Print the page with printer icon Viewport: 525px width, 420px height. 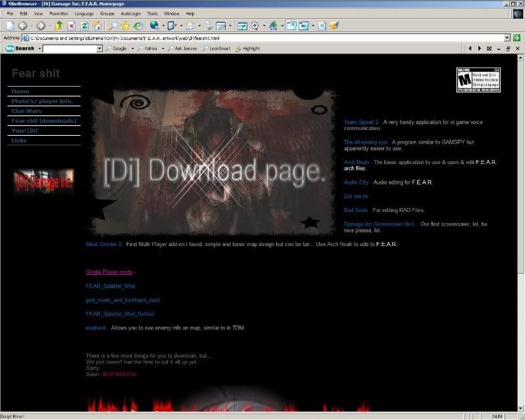[208, 26]
